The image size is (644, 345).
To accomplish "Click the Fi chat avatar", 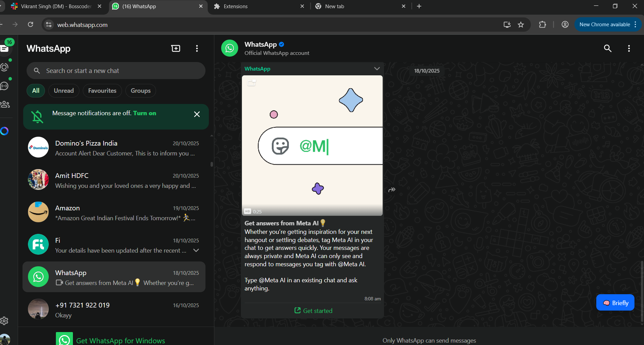I will pos(38,244).
